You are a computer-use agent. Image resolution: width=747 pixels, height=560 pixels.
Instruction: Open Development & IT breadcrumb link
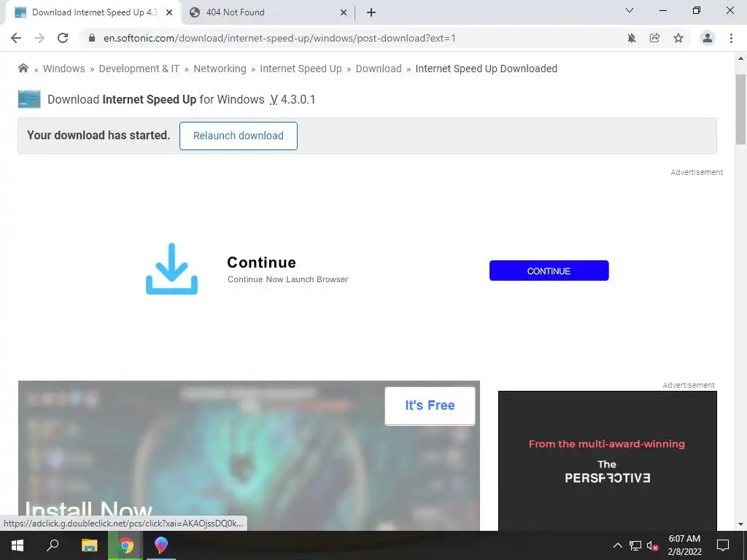pos(139,69)
